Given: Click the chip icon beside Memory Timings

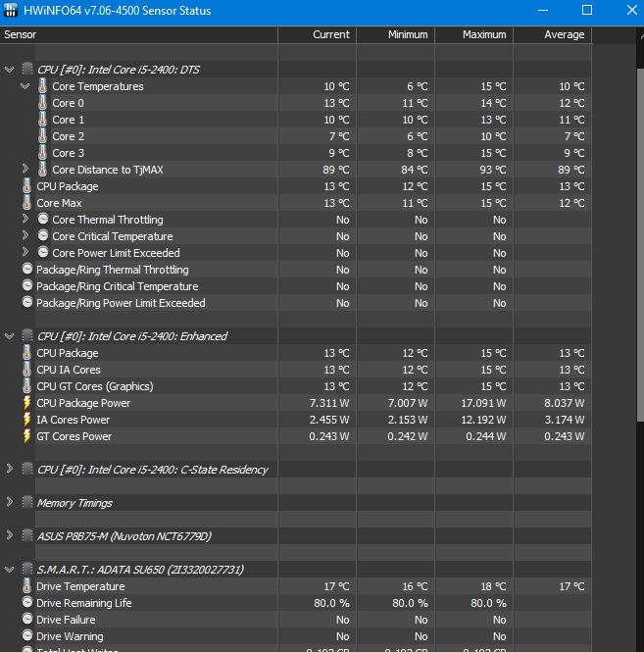Looking at the screenshot, I should click(x=27, y=502).
